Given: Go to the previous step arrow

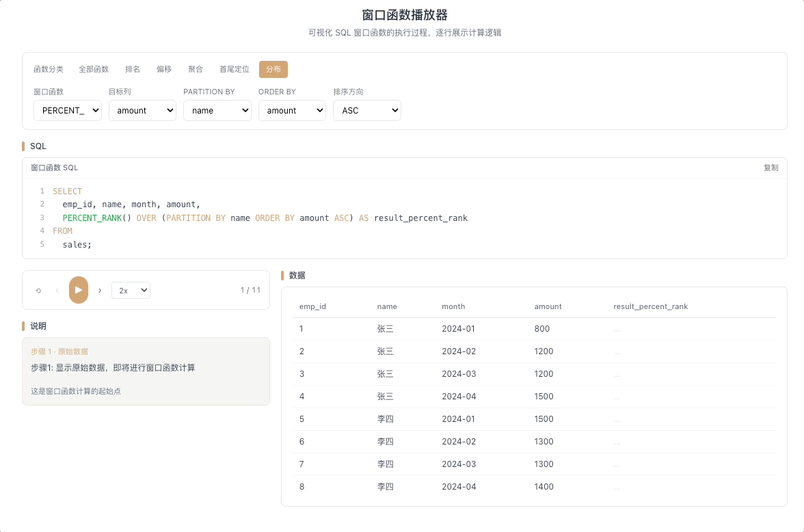Looking at the screenshot, I should pos(57,291).
